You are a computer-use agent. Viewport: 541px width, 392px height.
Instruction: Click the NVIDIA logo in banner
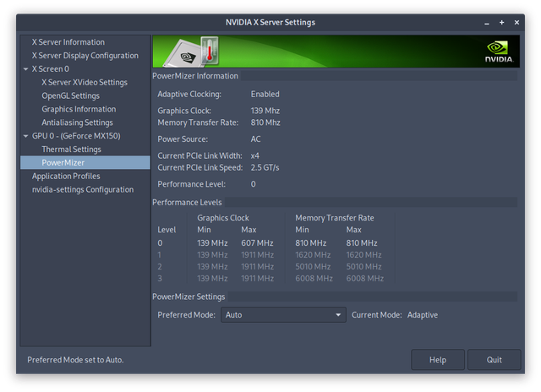(x=499, y=52)
